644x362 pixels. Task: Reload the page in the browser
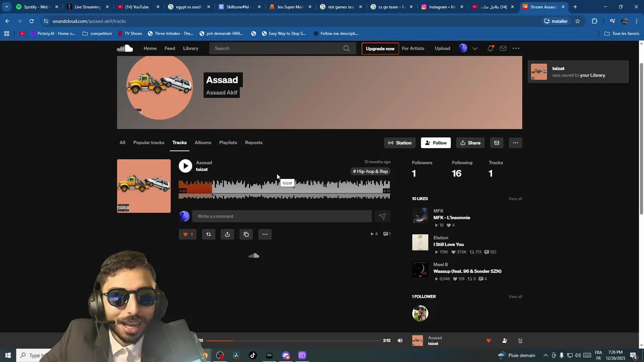(31, 21)
